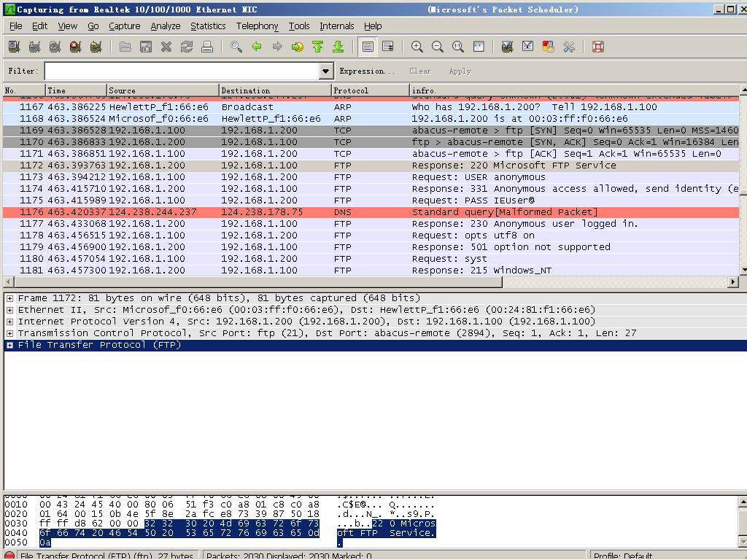Expand Frame 1172 details
Screen dimensions: 747x560
click(x=9, y=298)
